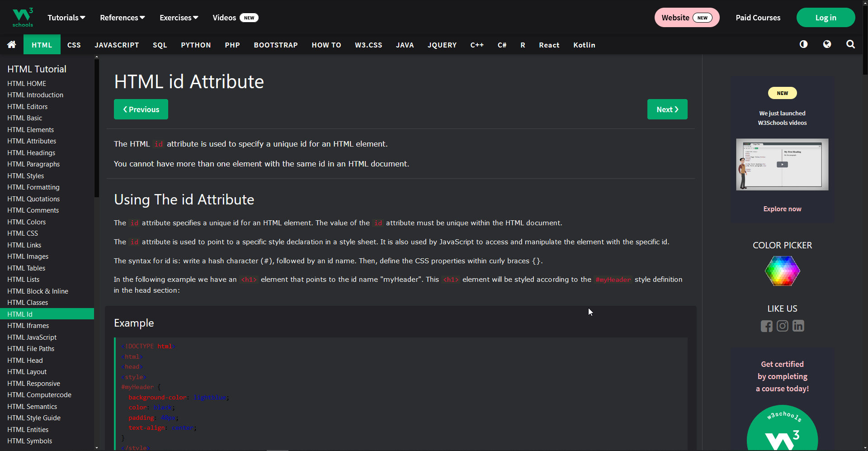This screenshot has height=451, width=868.
Task: Play the W3Schools video thumbnail
Action: point(782,164)
